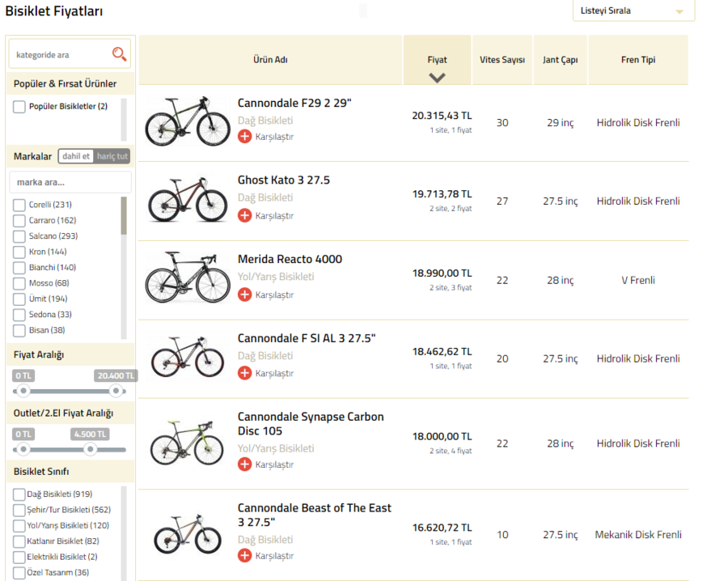
Task: Open the Ghost Kato 3 27.5 product link
Action: point(283,180)
